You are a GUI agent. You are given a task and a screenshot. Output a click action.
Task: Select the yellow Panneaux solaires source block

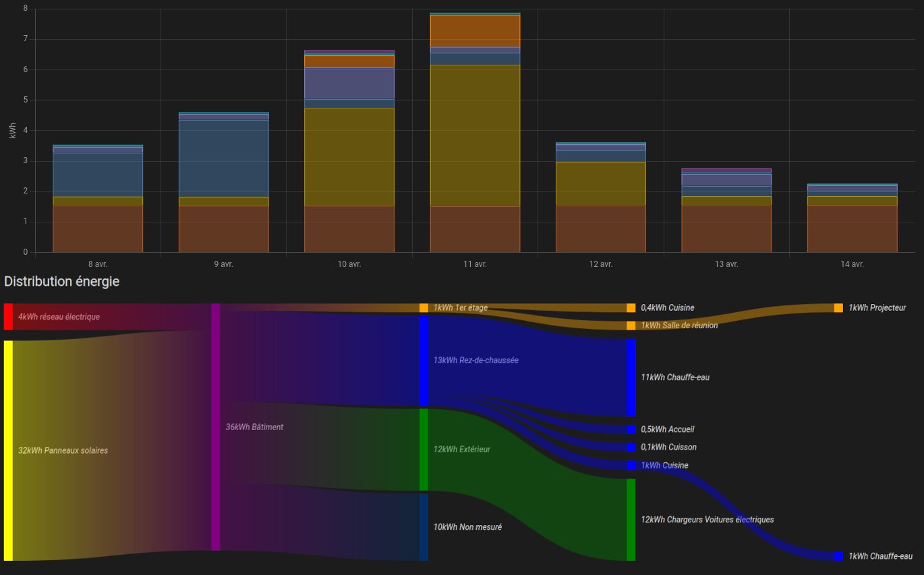coord(8,450)
